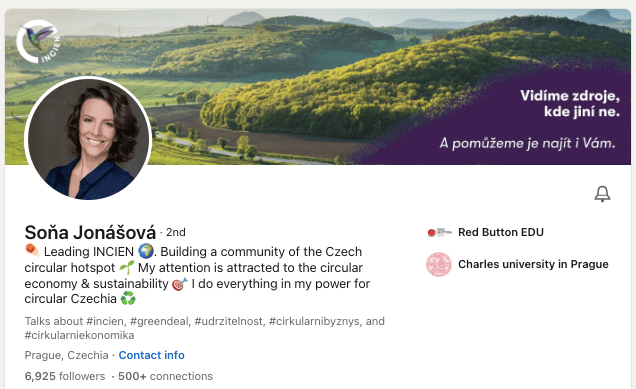The image size is (636, 389).
Task: Click the green recycling symbol emoji
Action: [128, 299]
